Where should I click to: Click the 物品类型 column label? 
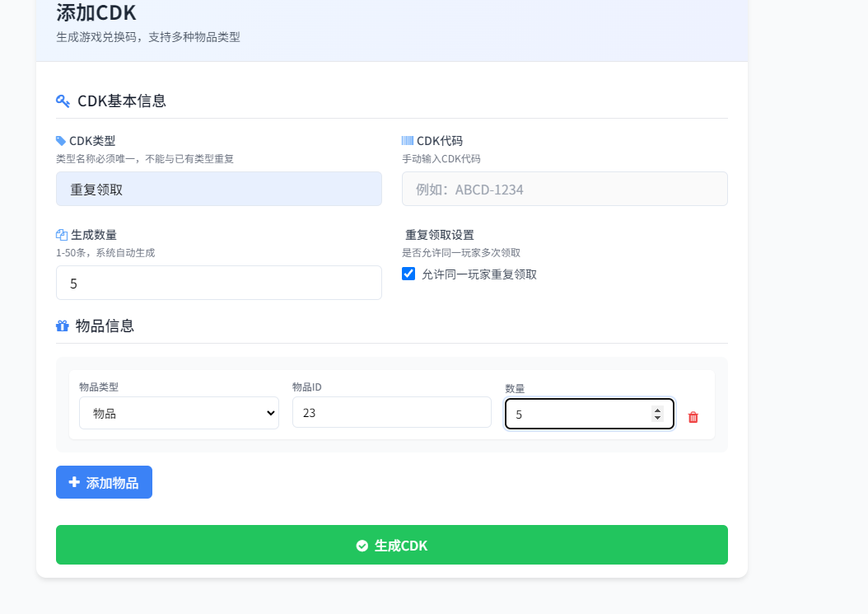99,387
